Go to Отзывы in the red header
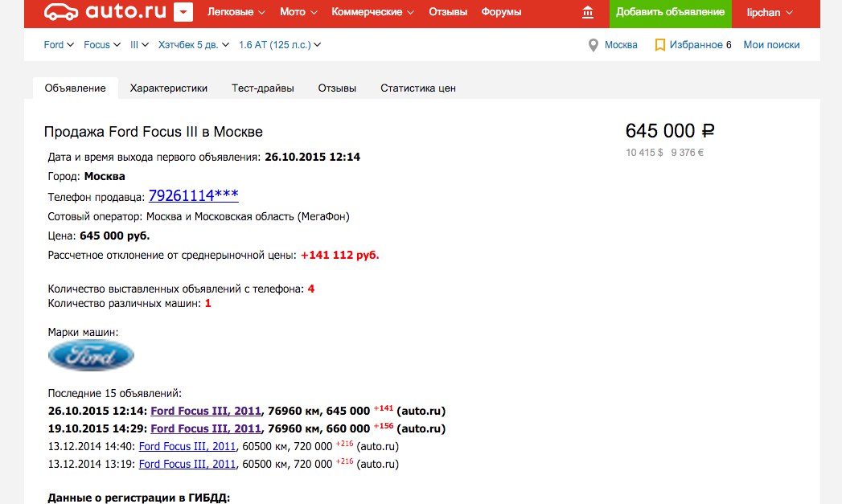The width and height of the screenshot is (842, 504). click(448, 12)
